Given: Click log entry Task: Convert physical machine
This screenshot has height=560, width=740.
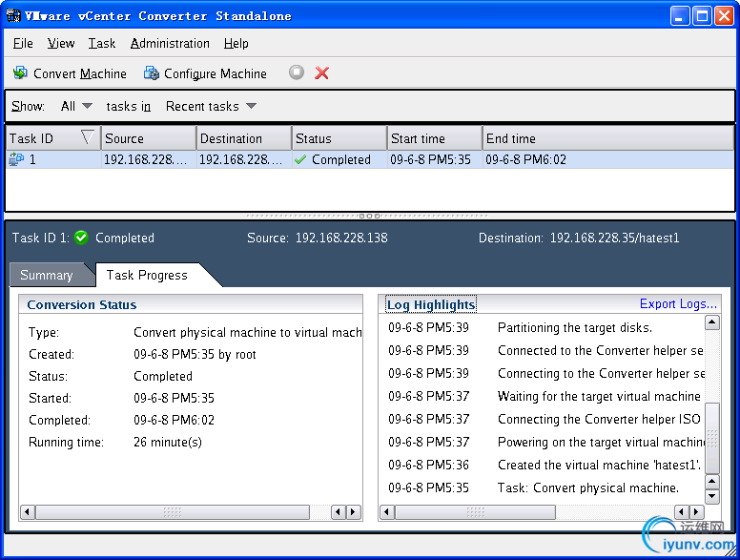Looking at the screenshot, I should tap(588, 487).
